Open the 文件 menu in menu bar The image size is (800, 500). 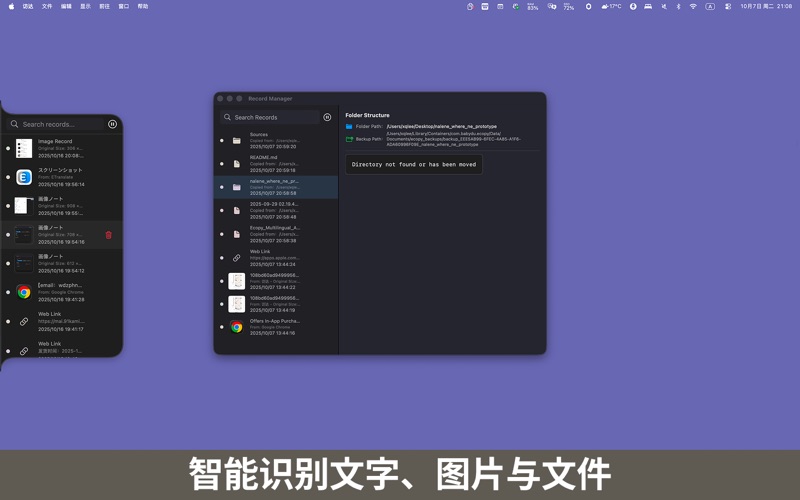coord(47,6)
